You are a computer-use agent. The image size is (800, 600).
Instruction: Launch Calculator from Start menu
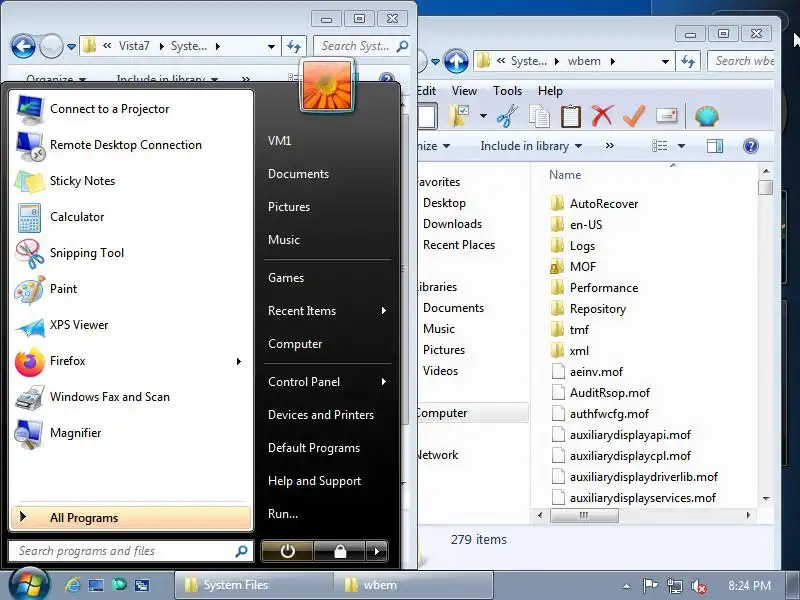pos(131,217)
